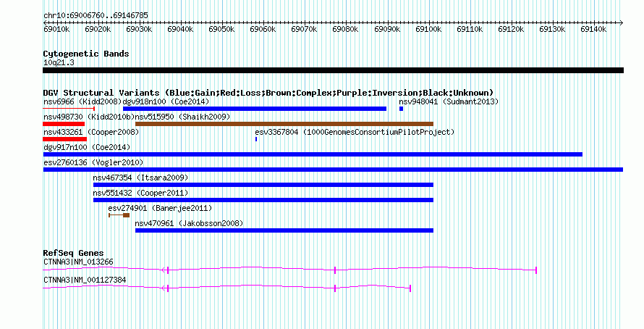The image size is (644, 329).
Task: Click the RefSeq Genes track heading
Action: pos(73,253)
